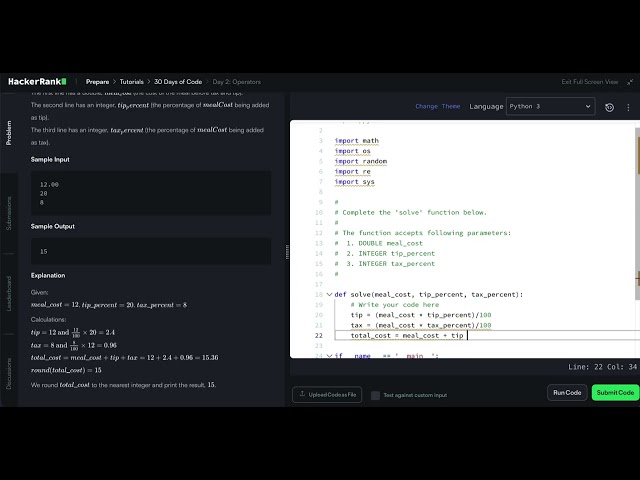Click the Explanation heading
The image size is (640, 480).
tap(48, 276)
